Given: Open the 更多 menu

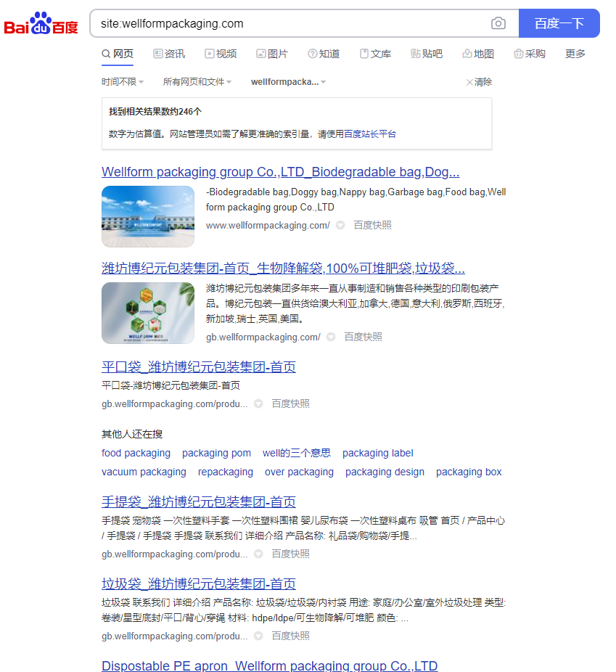Looking at the screenshot, I should (575, 54).
